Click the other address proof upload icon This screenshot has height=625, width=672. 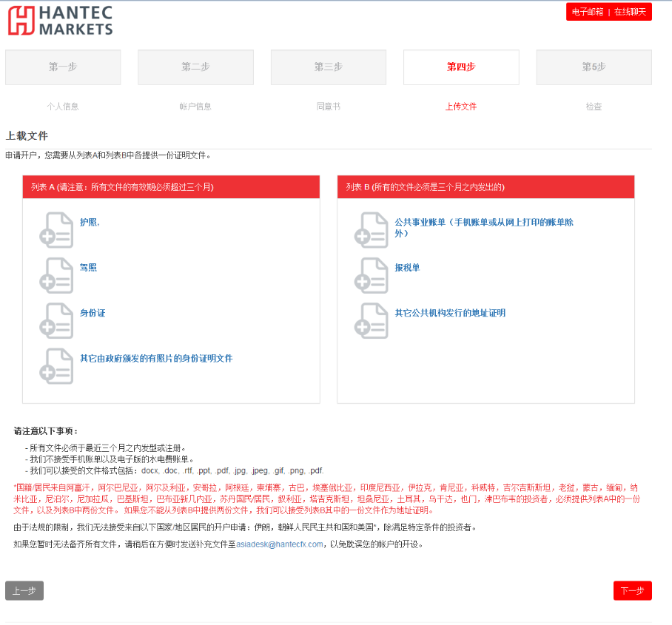click(371, 320)
